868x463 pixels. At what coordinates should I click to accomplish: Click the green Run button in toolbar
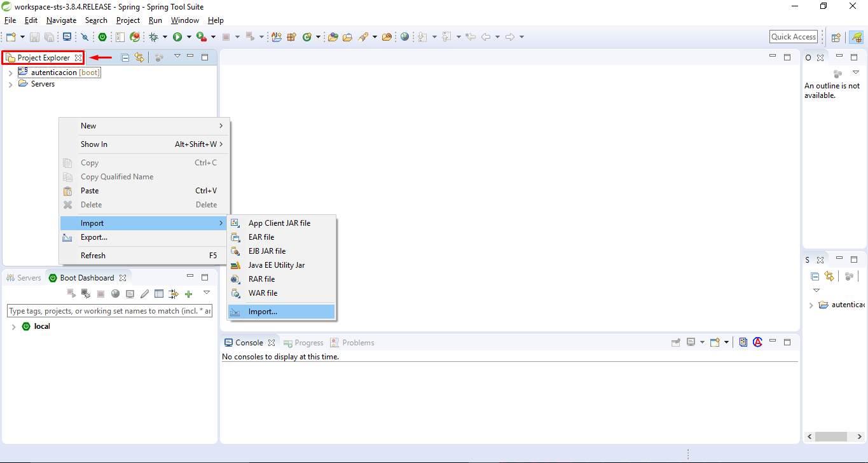pos(178,37)
